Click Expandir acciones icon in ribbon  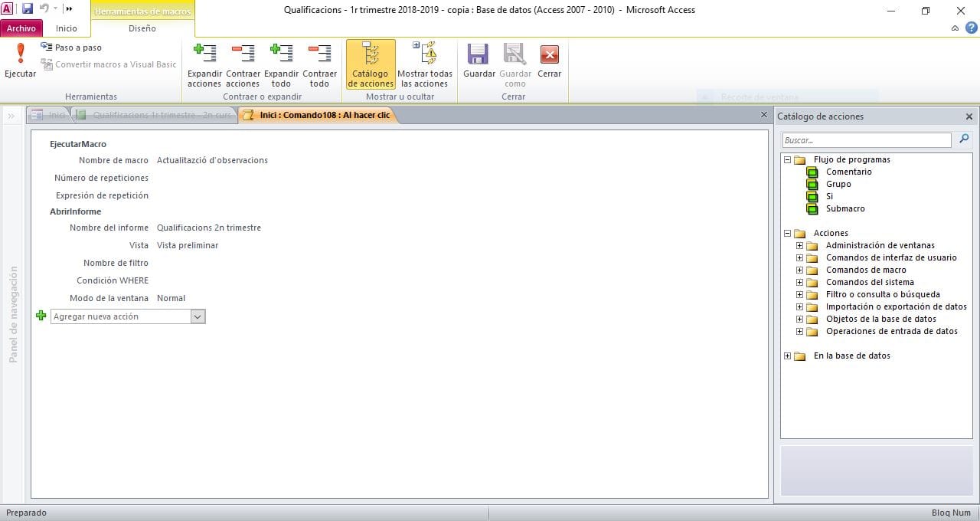point(204,54)
